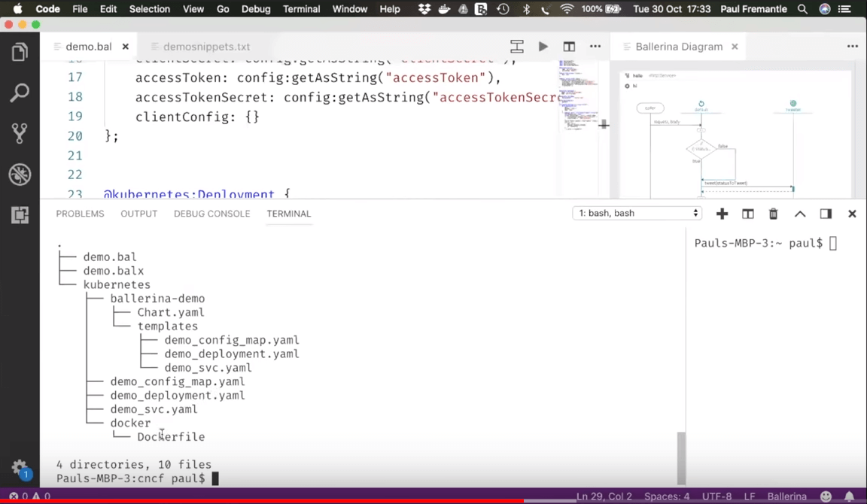
Task: Open the Extensions view
Action: coord(20,215)
